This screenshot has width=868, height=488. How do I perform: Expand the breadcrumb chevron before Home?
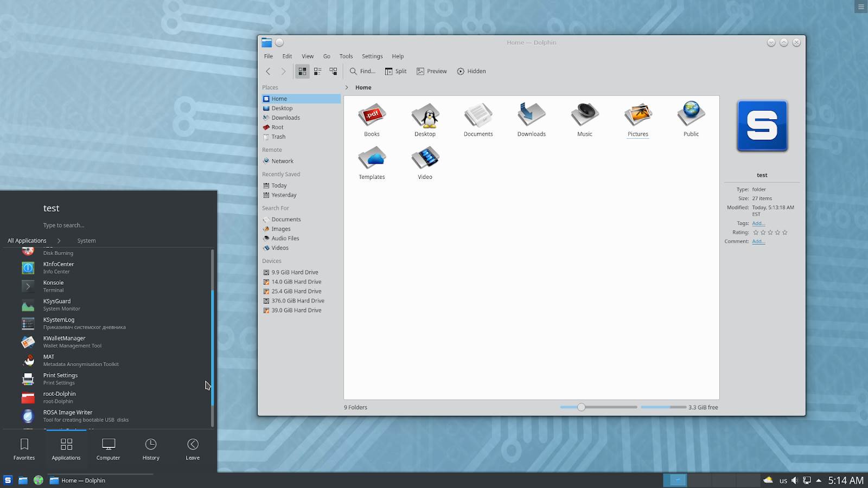346,87
